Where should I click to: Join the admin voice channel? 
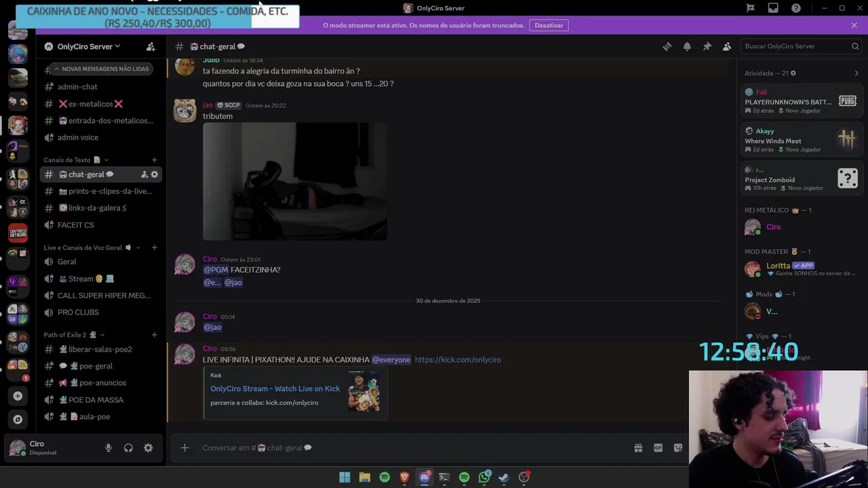coord(100,138)
